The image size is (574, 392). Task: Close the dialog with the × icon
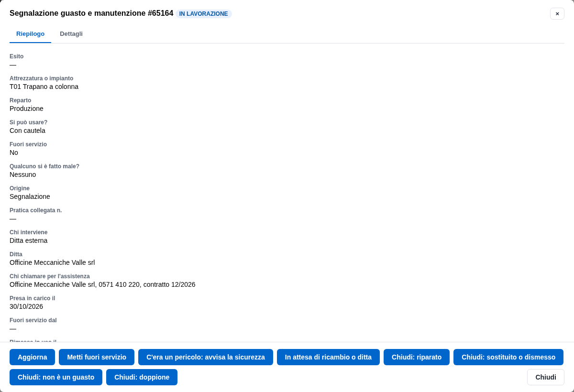[557, 13]
